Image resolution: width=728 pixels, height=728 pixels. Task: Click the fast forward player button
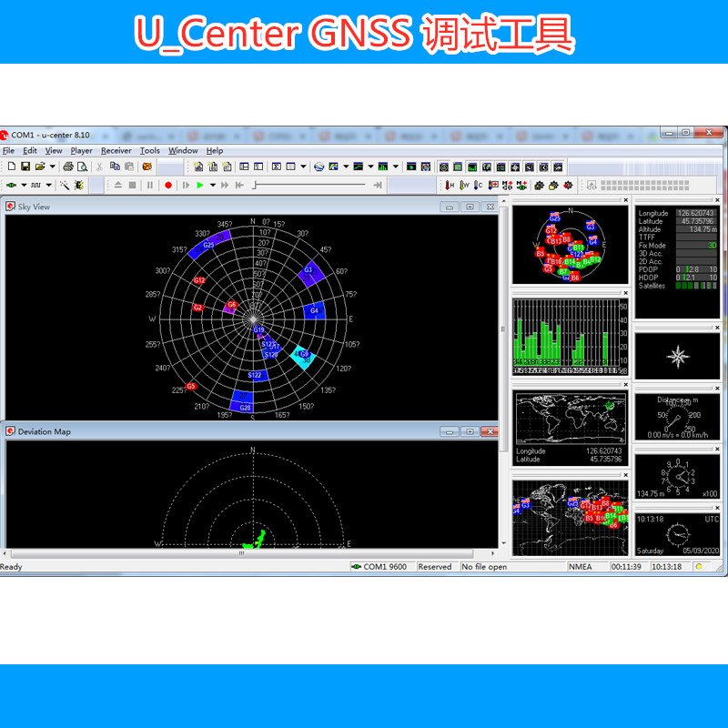pos(225,186)
